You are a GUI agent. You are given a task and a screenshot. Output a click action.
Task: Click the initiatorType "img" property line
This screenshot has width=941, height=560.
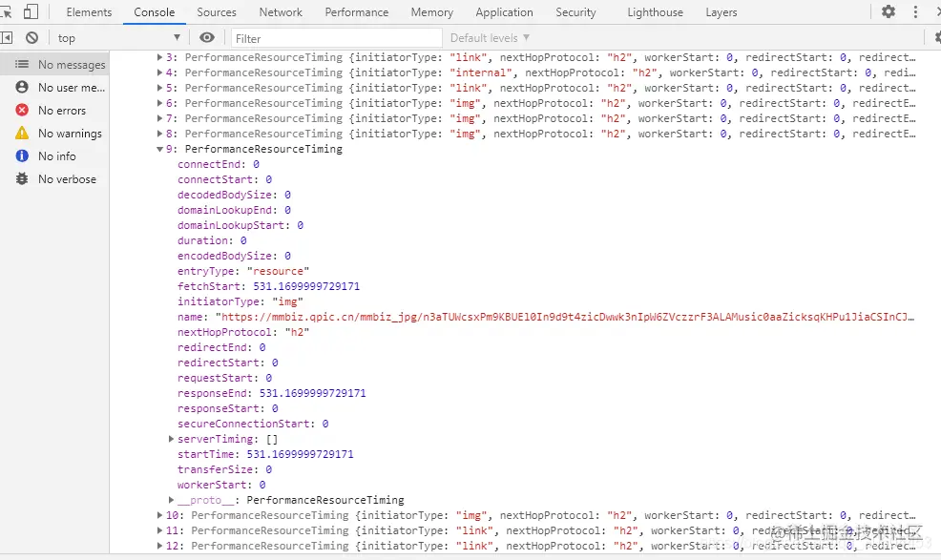tap(240, 301)
